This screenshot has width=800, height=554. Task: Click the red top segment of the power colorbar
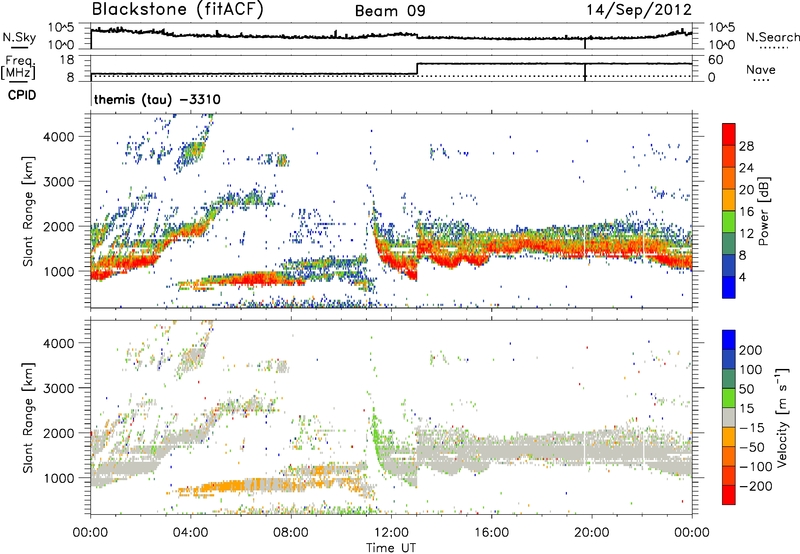point(729,135)
